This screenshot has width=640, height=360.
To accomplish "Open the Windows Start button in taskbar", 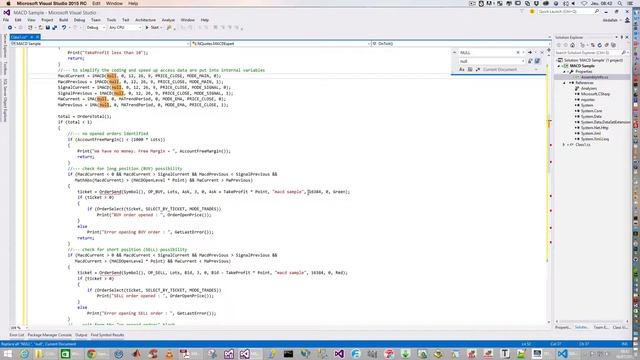I will (8, 354).
